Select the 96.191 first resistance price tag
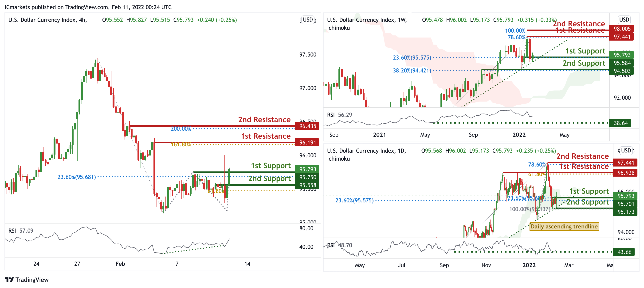644x288 pixels. pyautogui.click(x=307, y=143)
